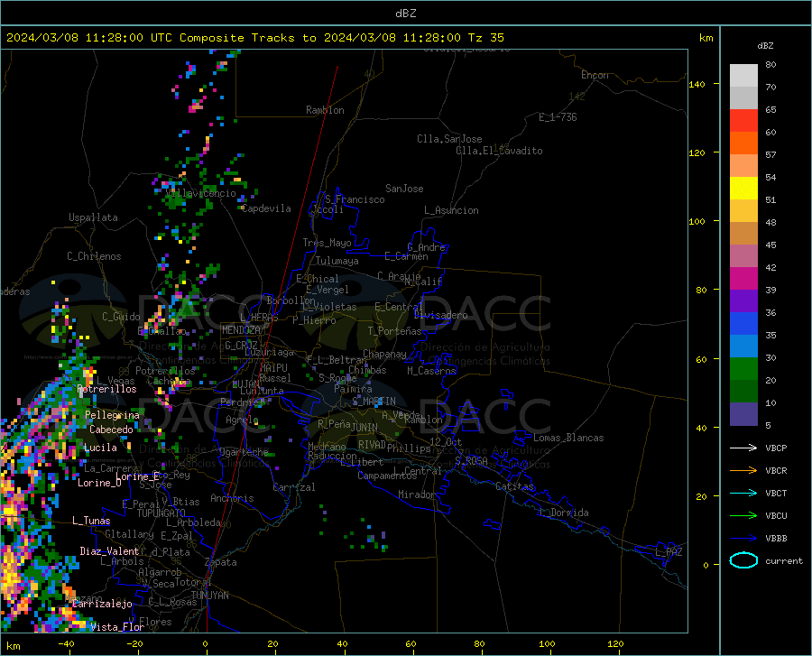
Task: Click the orange VBCR arrow in legend
Action: click(743, 471)
